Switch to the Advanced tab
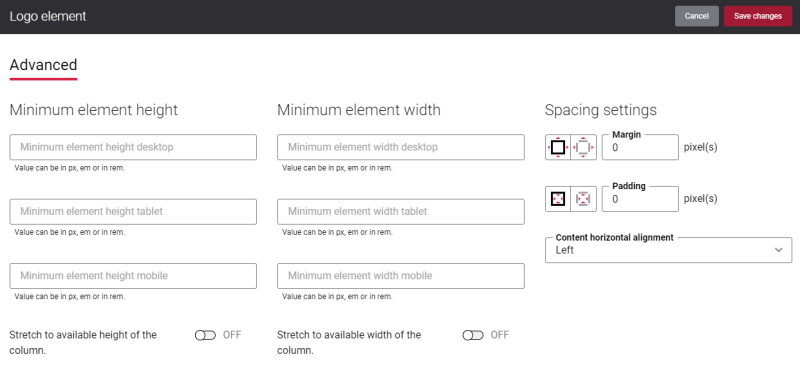800x368 pixels. coord(43,65)
